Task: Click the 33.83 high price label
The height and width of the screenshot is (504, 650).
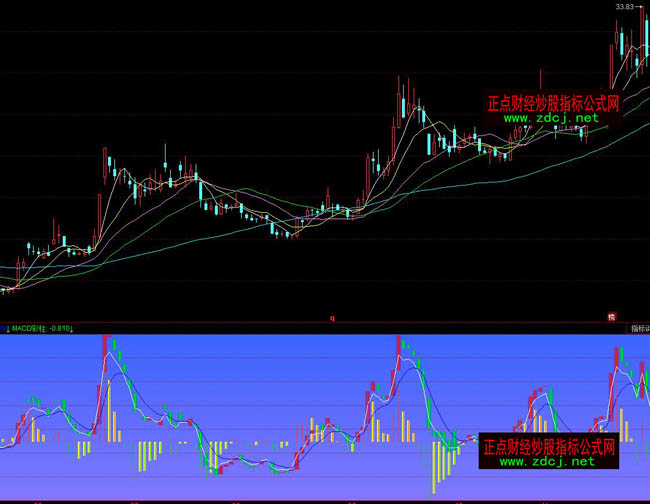Action: [626, 7]
